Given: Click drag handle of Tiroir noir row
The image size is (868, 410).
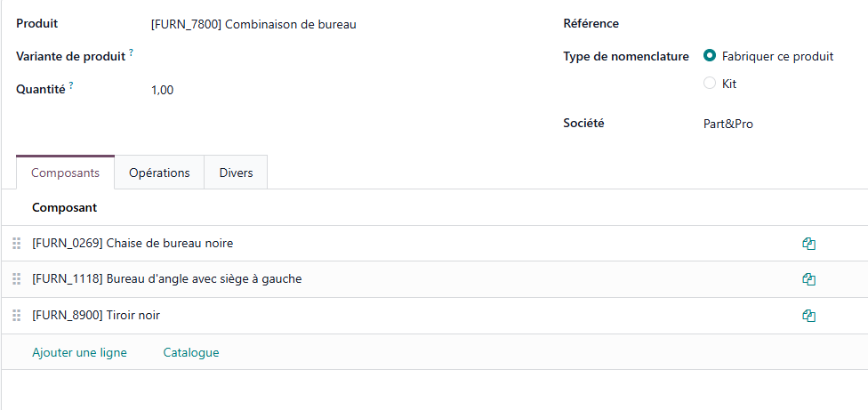Looking at the screenshot, I should pyautogui.click(x=16, y=316).
